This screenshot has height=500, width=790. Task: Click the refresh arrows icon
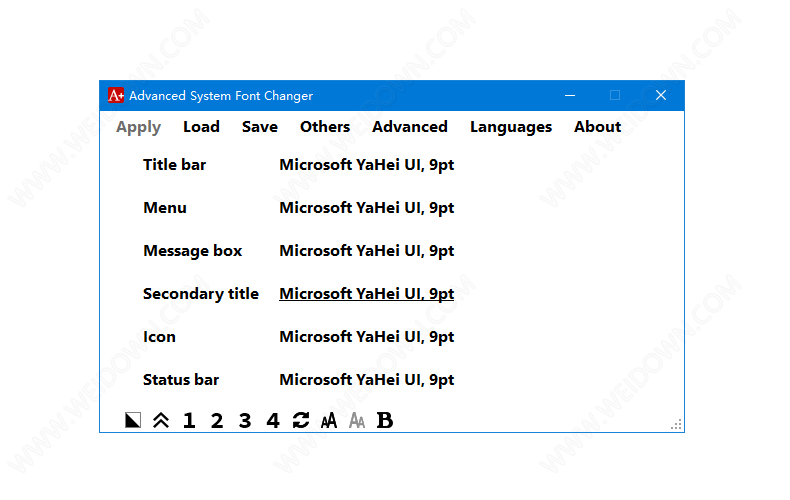pos(301,420)
